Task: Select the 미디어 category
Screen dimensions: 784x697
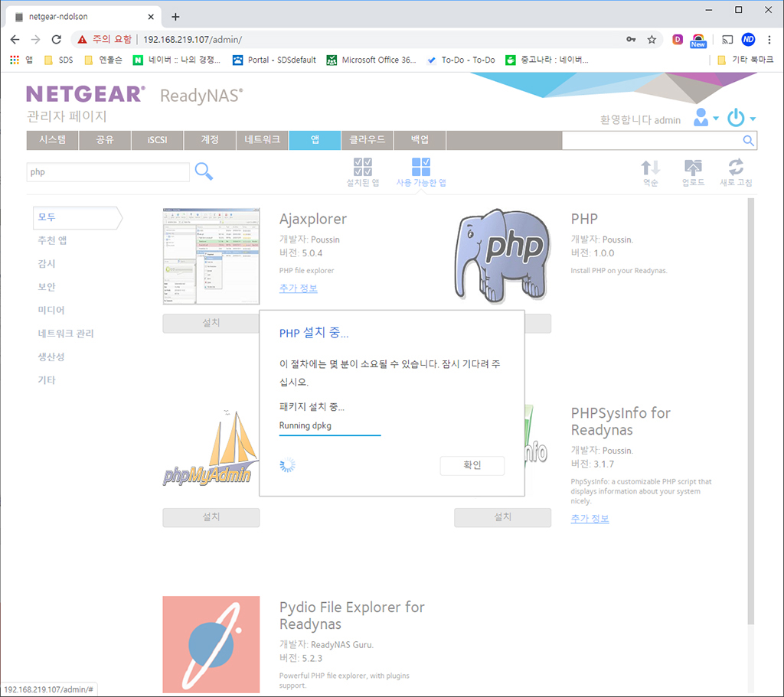Action: [x=51, y=310]
